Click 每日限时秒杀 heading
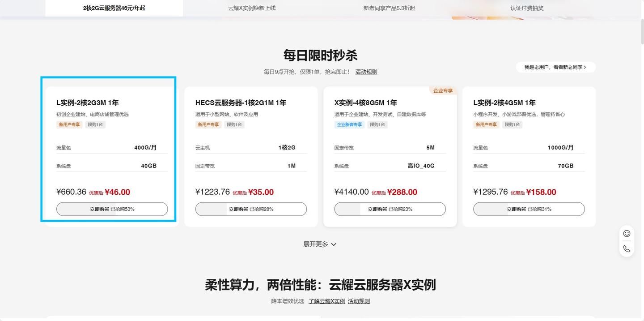The height and width of the screenshot is (321, 644). point(320,56)
